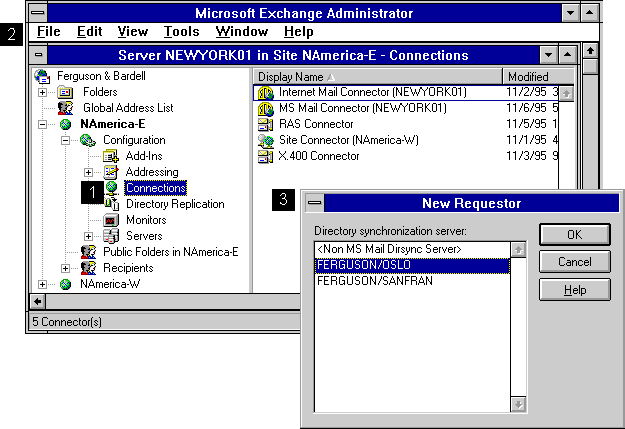Open the Window menu

[x=242, y=31]
